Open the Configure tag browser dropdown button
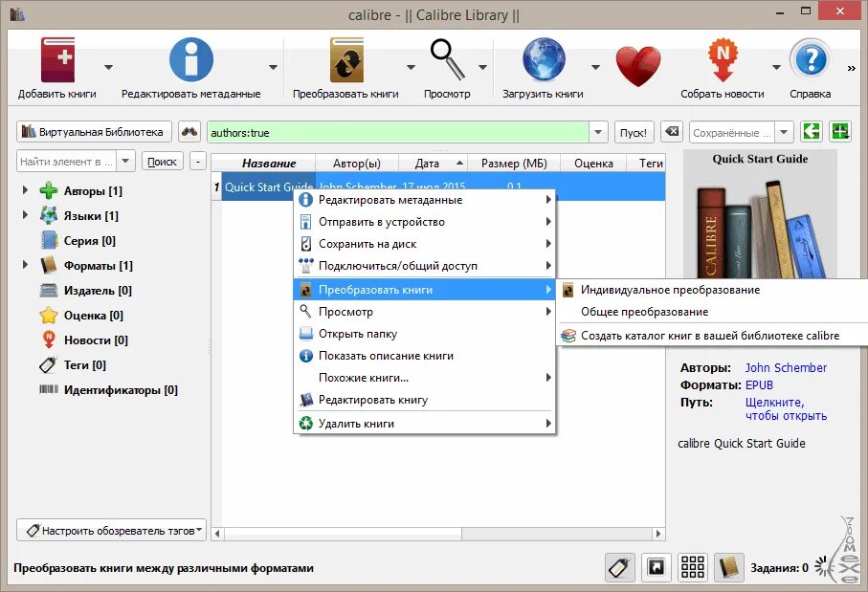This screenshot has width=868, height=592. (x=111, y=530)
